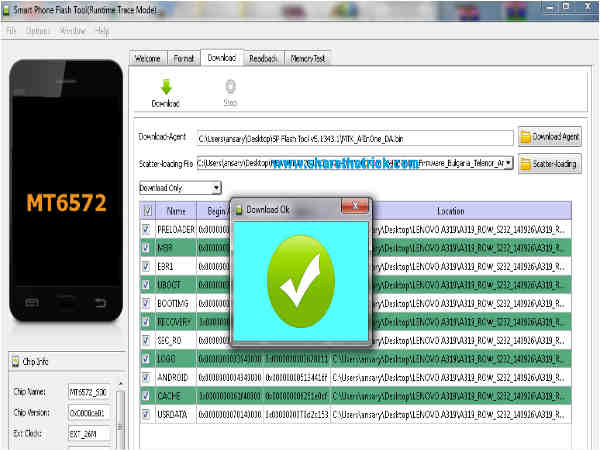The image size is (600, 450).
Task: Select the USRDATA name cell
Action: [176, 414]
